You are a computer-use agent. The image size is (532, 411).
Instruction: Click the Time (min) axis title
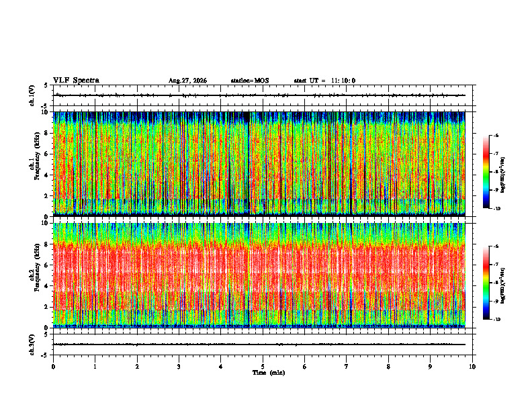coord(269,373)
